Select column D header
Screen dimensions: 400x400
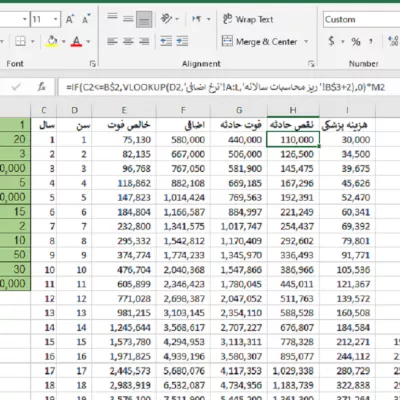pyautogui.click(x=74, y=110)
